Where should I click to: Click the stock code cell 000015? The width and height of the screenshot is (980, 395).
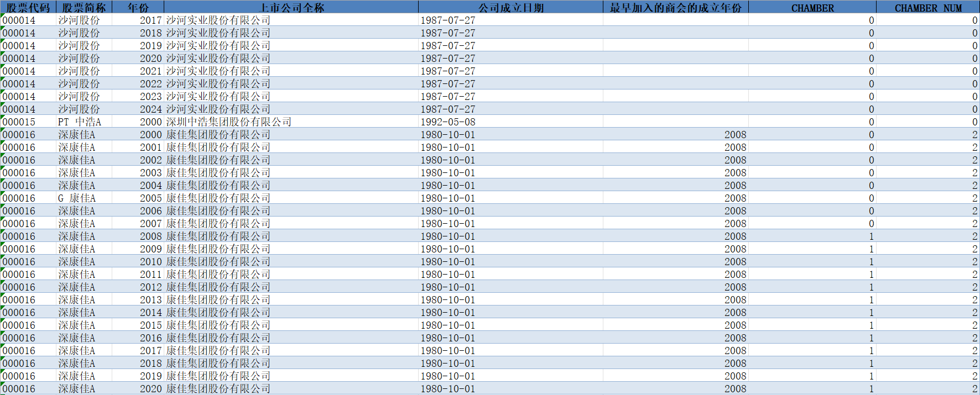tap(19, 122)
